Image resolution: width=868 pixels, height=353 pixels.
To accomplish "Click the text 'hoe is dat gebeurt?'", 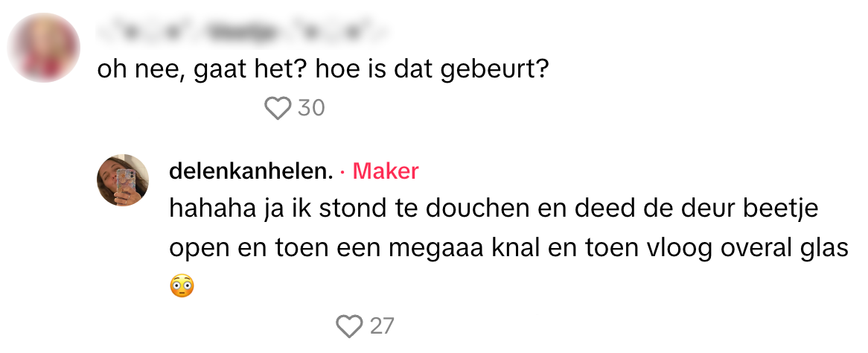I will click(432, 70).
